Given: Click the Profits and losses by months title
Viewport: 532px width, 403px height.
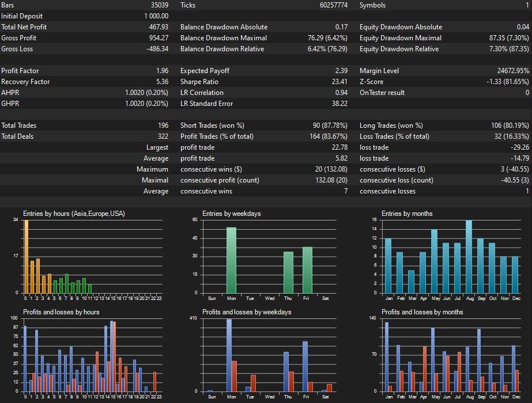Looking at the screenshot, I should pos(422,312).
